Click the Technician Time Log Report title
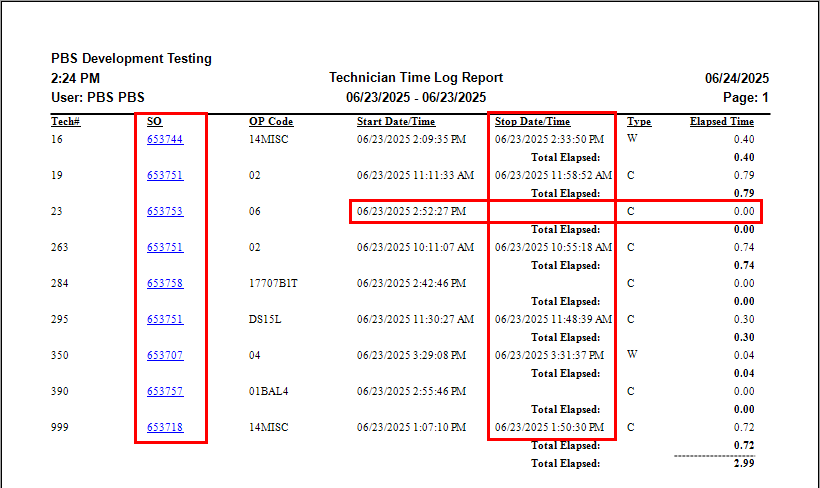Screen dimensions: 820x488 point(416,78)
